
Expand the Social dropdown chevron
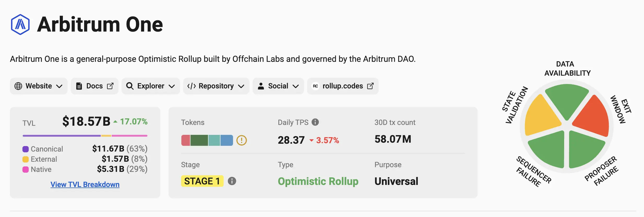click(x=295, y=86)
